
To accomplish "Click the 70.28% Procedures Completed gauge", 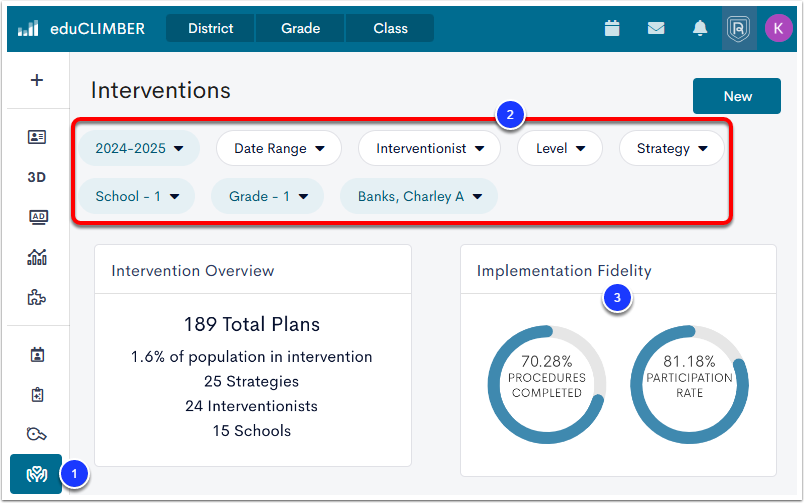I will pos(547,384).
